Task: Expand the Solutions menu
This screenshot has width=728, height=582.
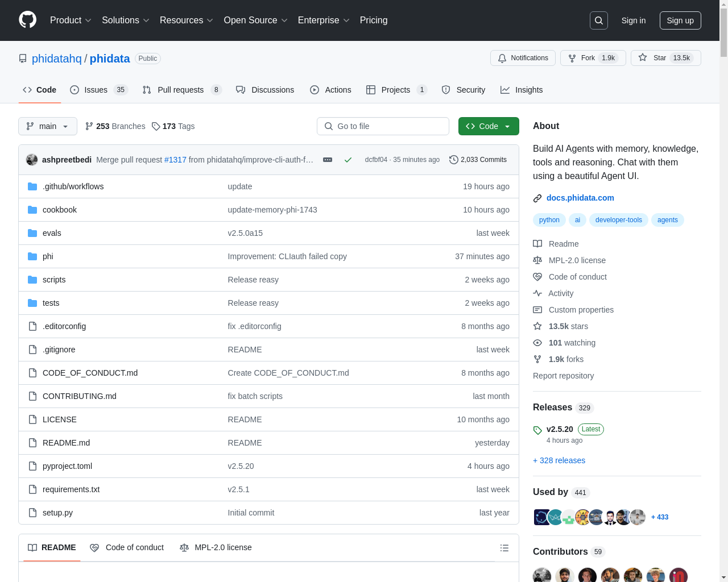Action: click(126, 20)
